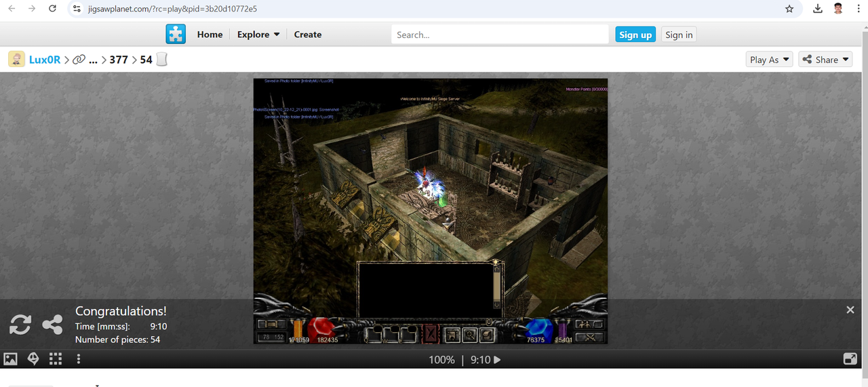Click the 54 breadcrumb link
Image resolution: width=868 pixels, height=387 pixels.
coord(146,60)
